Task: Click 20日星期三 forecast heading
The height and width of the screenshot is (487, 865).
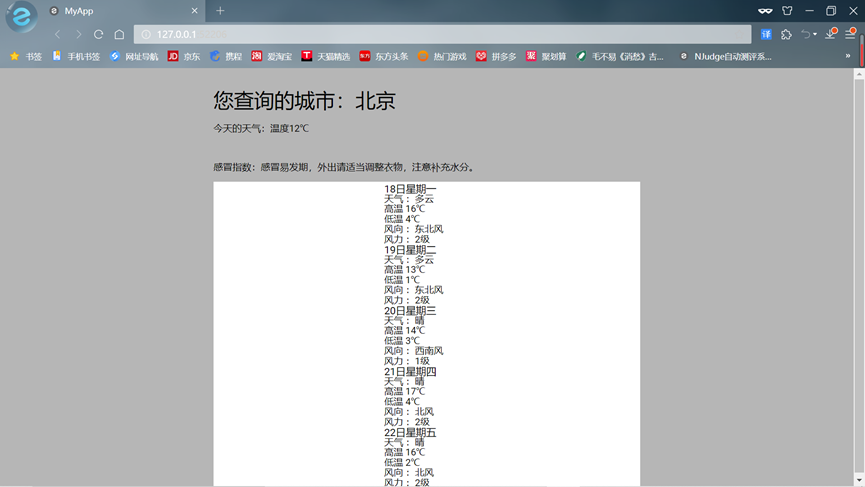Action: [410, 311]
